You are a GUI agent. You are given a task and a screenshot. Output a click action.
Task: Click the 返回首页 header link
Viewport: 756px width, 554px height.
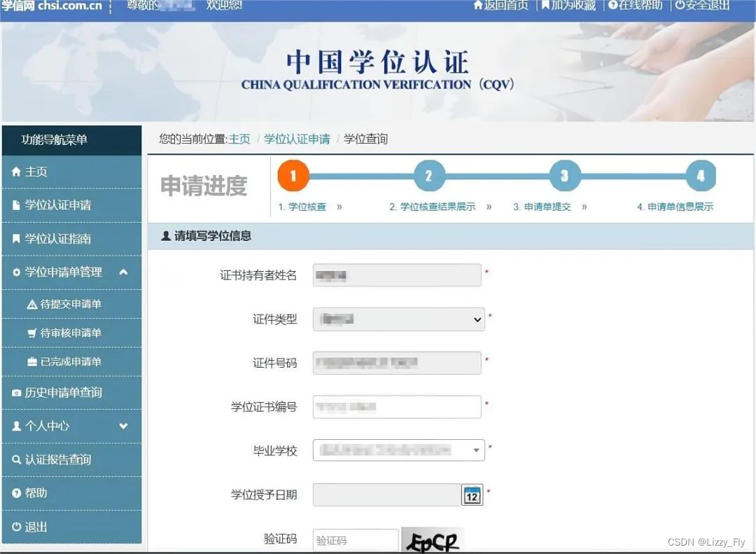(x=501, y=5)
